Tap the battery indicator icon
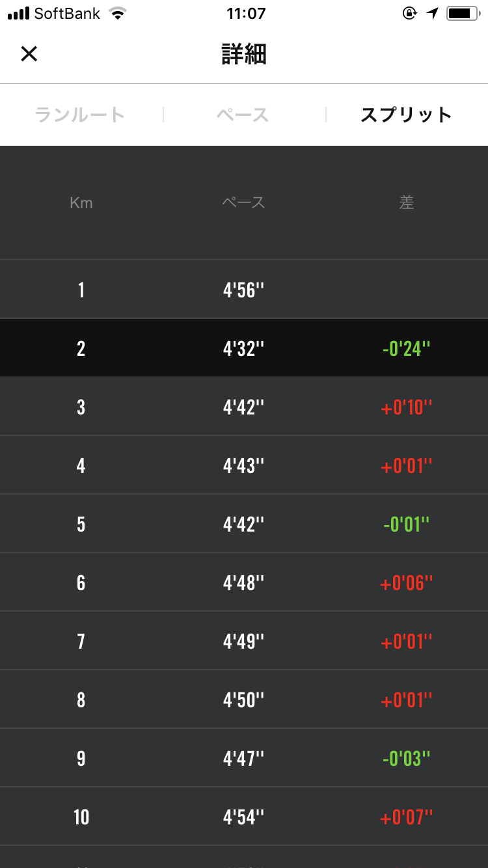 click(463, 14)
